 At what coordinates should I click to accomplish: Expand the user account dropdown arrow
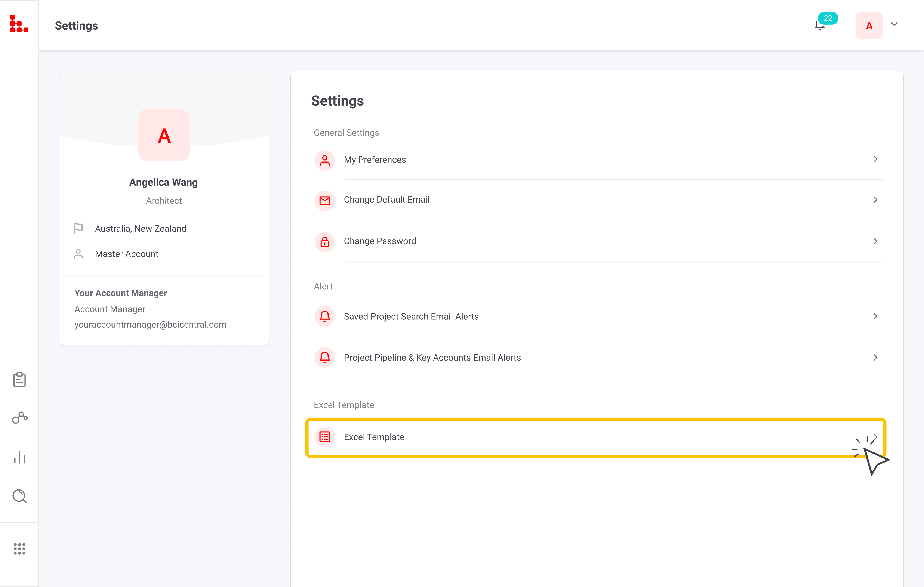[894, 24]
